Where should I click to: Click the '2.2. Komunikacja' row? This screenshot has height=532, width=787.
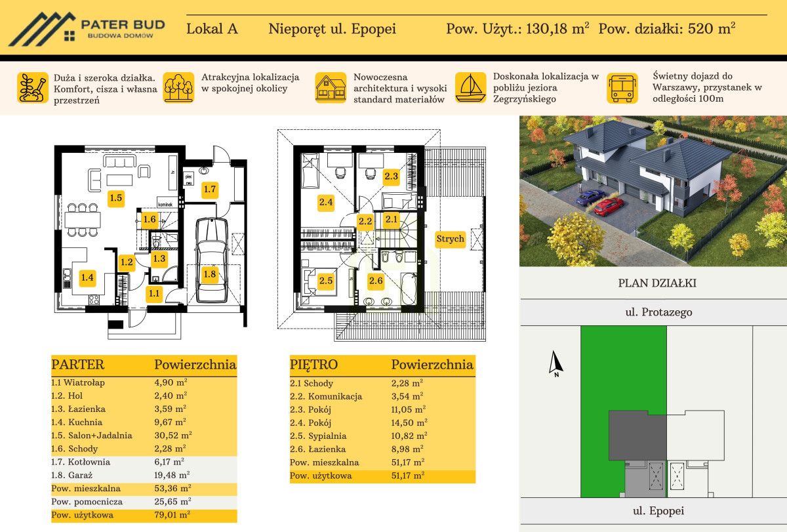tap(382, 397)
